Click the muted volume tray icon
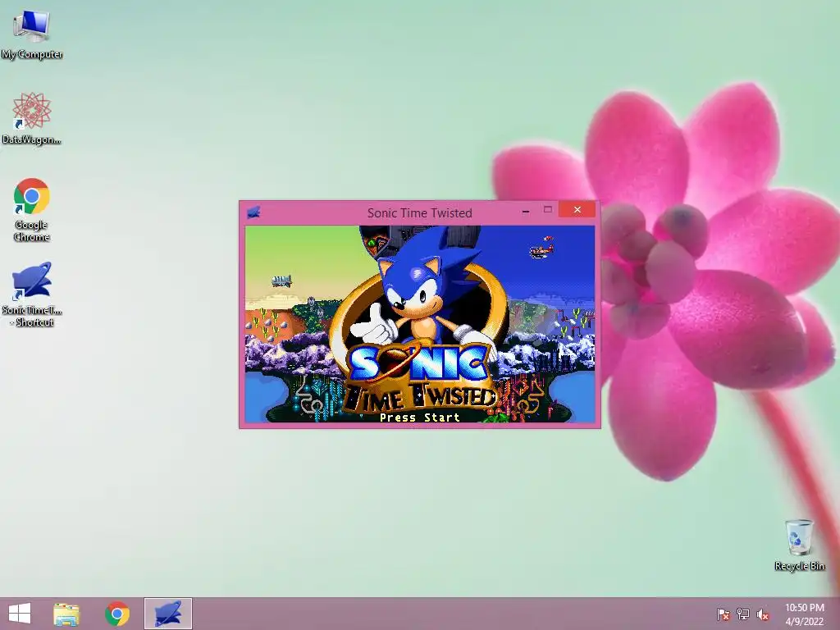 tap(763, 614)
